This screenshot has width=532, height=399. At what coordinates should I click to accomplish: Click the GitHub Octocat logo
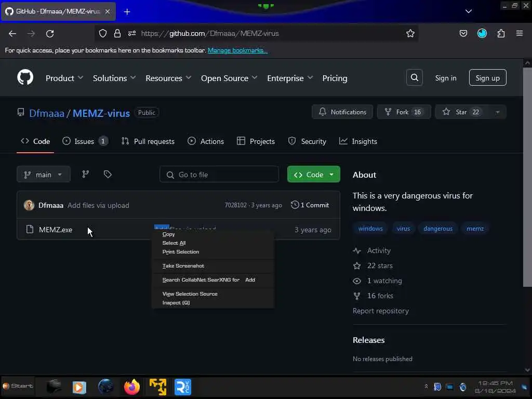(x=25, y=78)
